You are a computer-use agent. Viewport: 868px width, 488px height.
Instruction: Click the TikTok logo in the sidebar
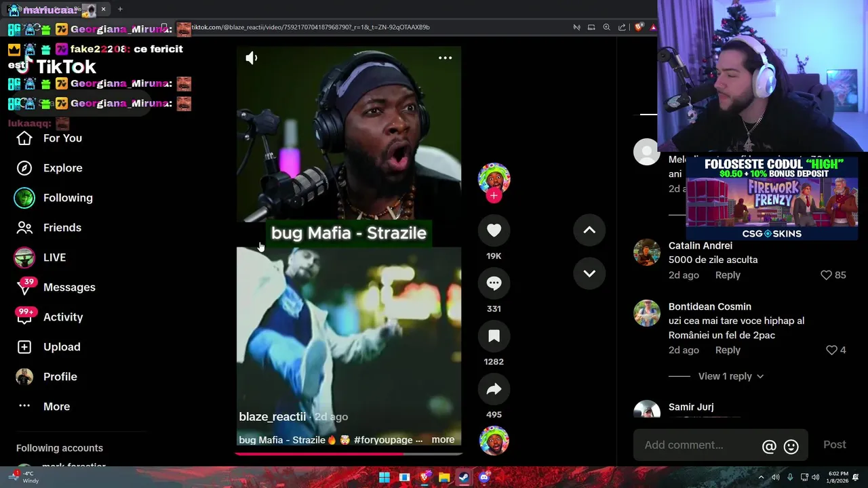(57, 66)
